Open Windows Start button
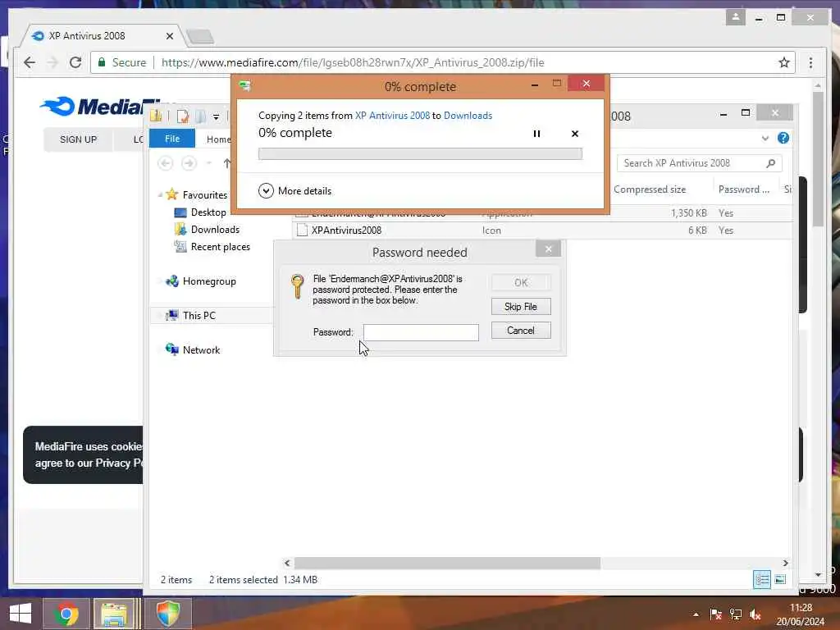840x630 pixels. coord(21,614)
